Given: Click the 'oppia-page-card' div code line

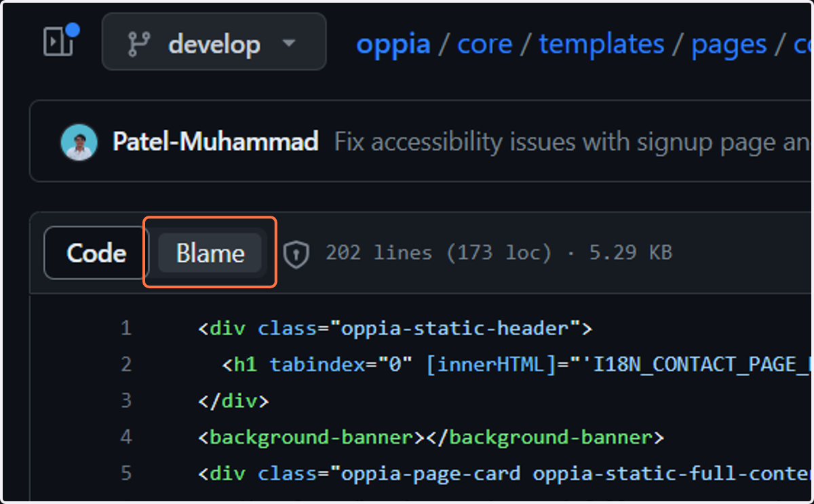Looking at the screenshot, I should [505, 473].
